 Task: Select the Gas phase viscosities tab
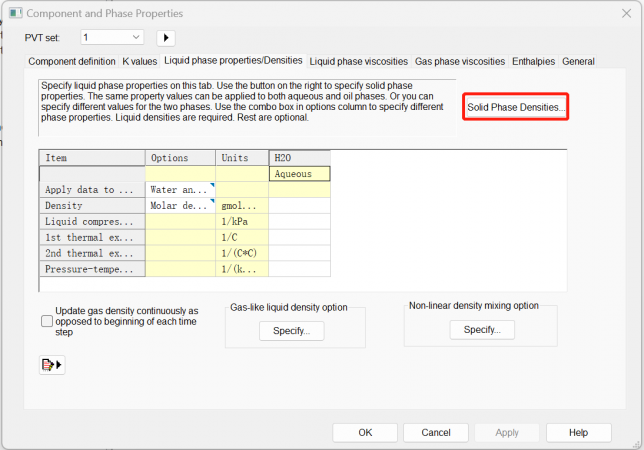coord(461,61)
